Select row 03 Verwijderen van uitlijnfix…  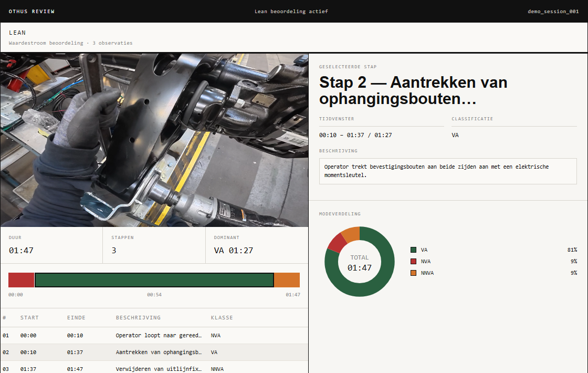coord(154,367)
